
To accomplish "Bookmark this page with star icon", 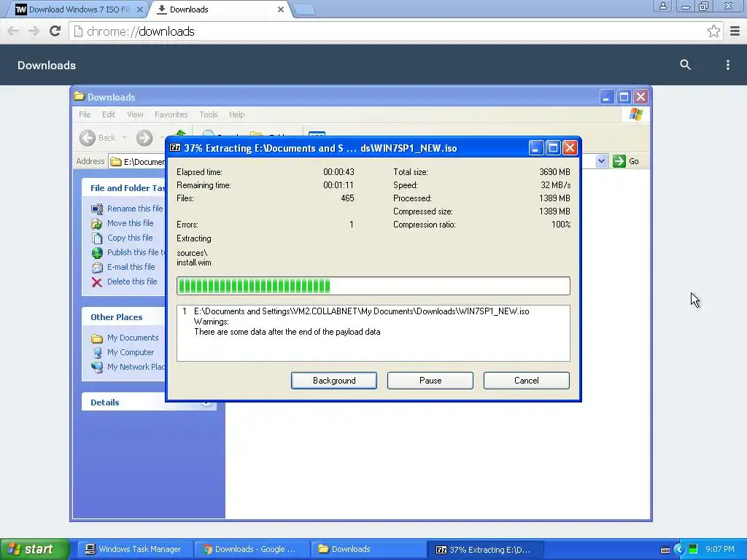I will (713, 31).
